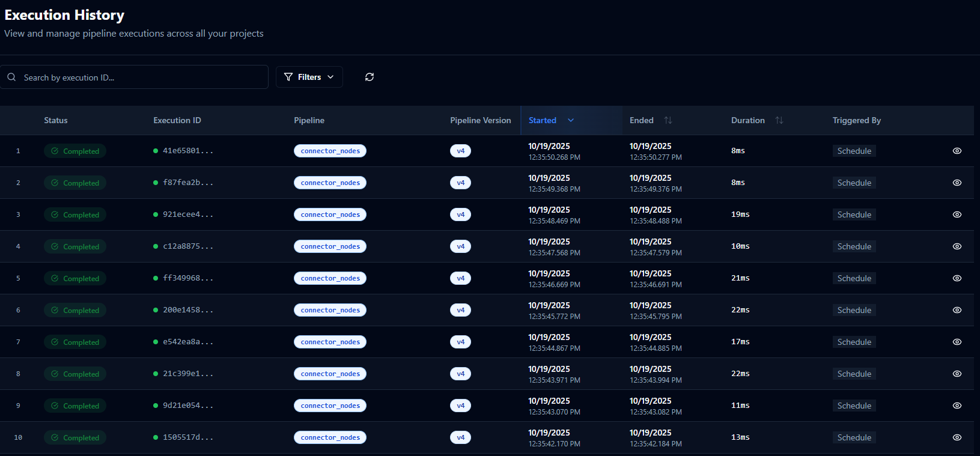Viewport: 980px width, 456px height.
Task: Click the funnel filter icon
Action: (288, 77)
